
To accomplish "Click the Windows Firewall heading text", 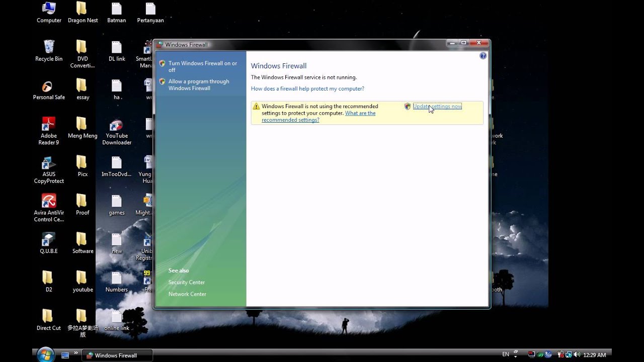I will [x=279, y=66].
